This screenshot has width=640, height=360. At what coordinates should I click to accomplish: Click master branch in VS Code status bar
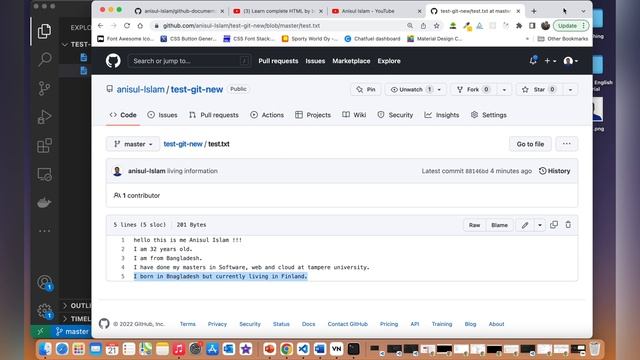(x=72, y=331)
